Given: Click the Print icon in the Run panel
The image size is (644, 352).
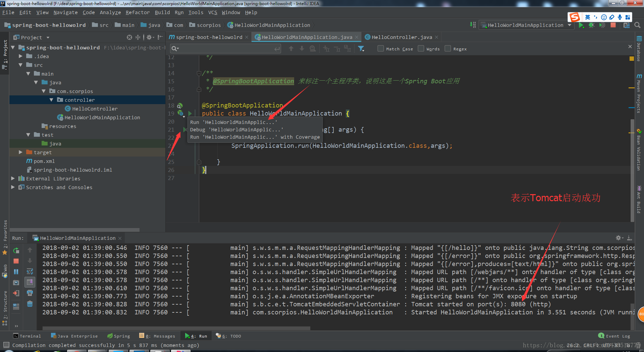Looking at the screenshot, I should pyautogui.click(x=30, y=293).
